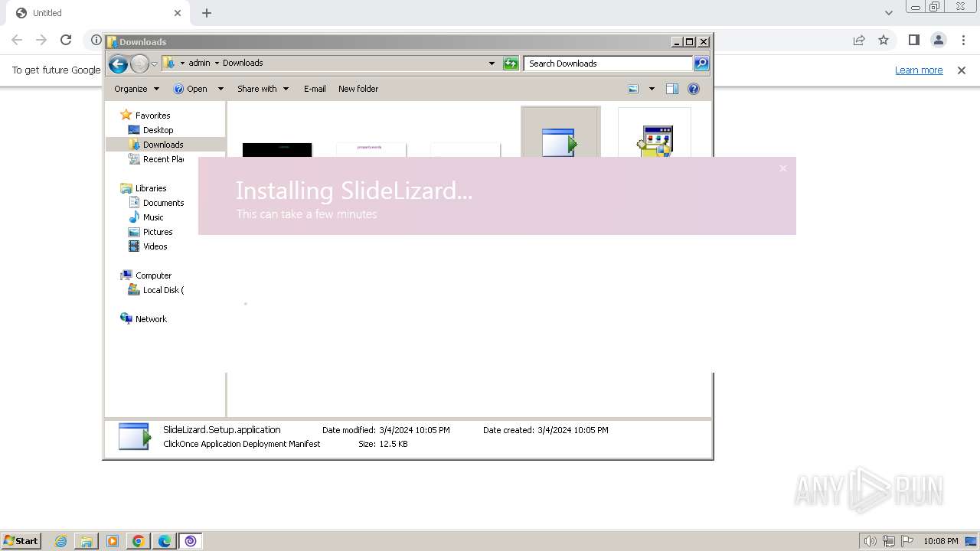Open the recent pages dropdown in Explorer
Image resolution: width=980 pixels, height=551 pixels.
pyautogui.click(x=154, y=64)
